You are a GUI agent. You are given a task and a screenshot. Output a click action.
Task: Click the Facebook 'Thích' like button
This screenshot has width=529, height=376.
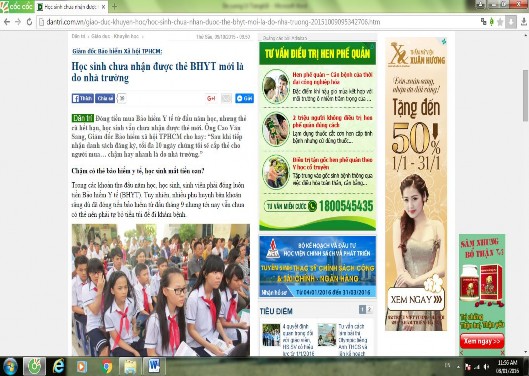[83, 98]
